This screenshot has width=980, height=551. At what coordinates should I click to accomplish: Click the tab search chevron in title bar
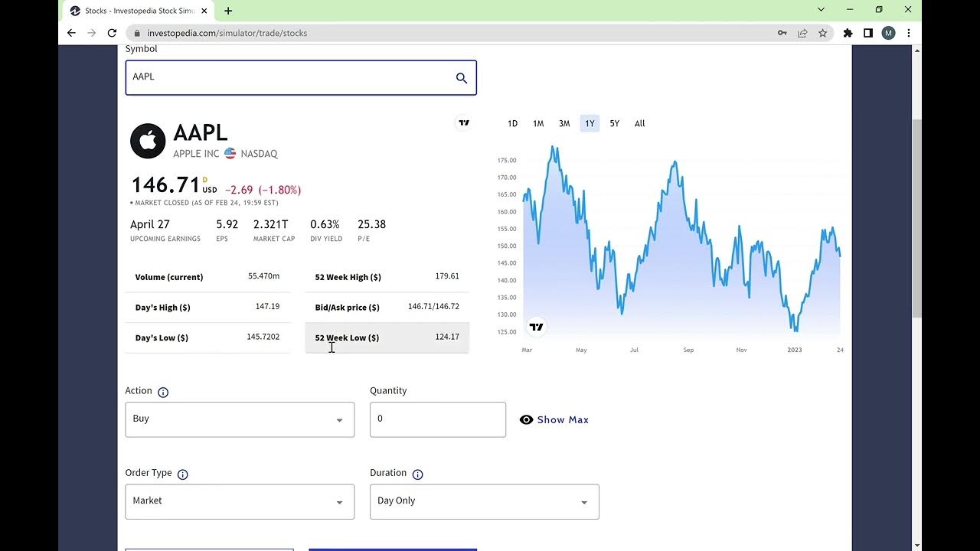pos(821,10)
